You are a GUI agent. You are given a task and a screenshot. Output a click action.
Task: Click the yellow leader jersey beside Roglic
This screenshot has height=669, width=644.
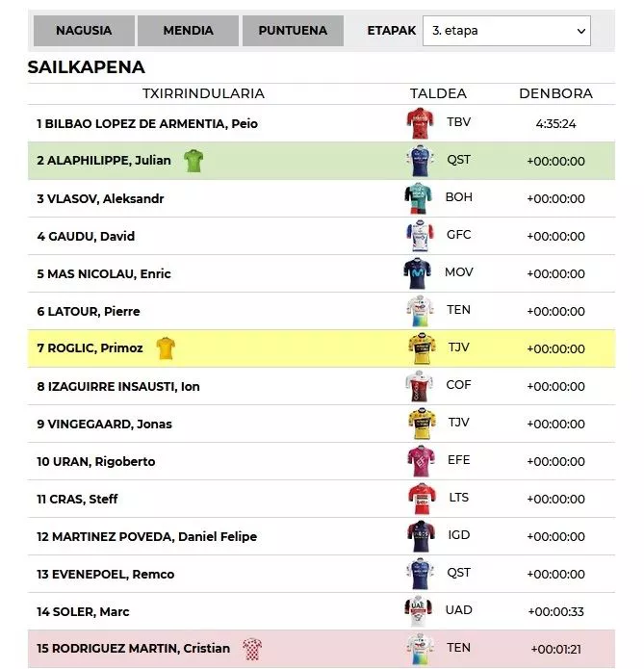pyautogui.click(x=166, y=348)
